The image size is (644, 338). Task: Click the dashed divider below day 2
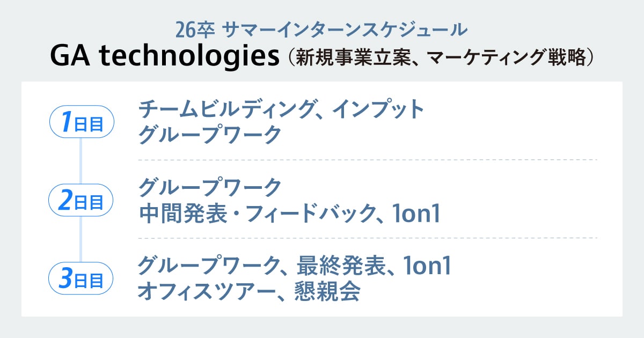[368, 238]
